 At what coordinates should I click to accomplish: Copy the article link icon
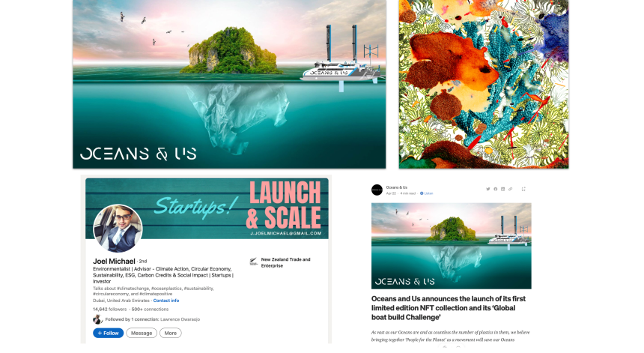[510, 189]
